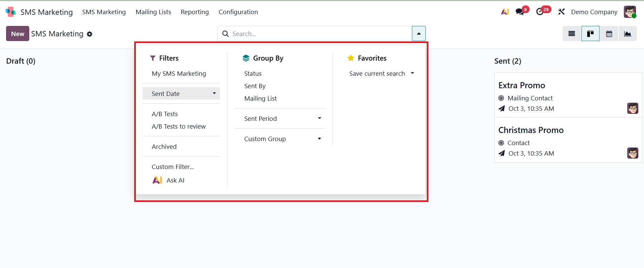Open the Configuration menu
This screenshot has height=268, width=644.
(238, 12)
